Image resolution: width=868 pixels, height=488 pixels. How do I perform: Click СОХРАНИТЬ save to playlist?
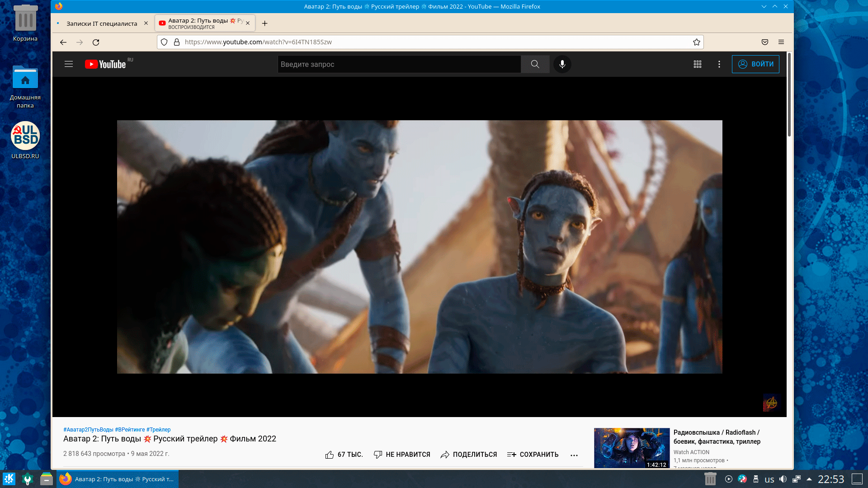pos(533,455)
